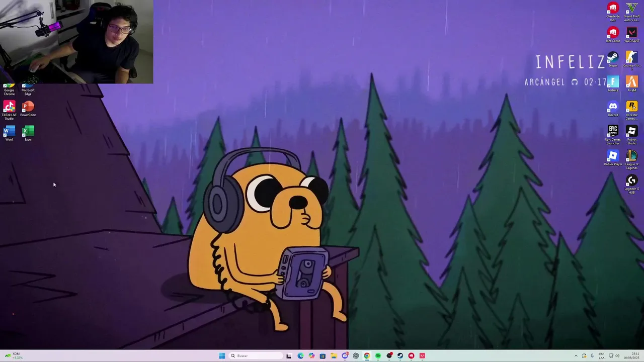Image resolution: width=644 pixels, height=362 pixels.
Task: Select the Rockstar Games desktop icon
Action: (x=631, y=110)
